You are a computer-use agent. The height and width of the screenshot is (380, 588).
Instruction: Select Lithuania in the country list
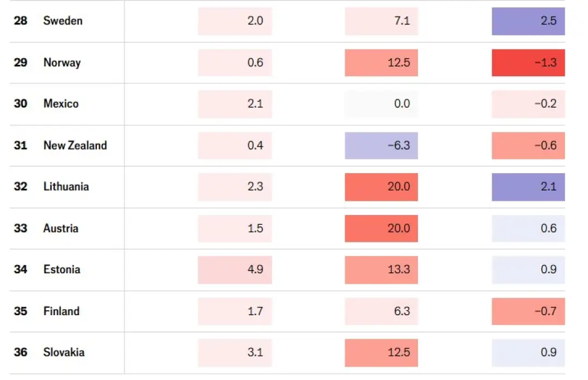point(66,187)
